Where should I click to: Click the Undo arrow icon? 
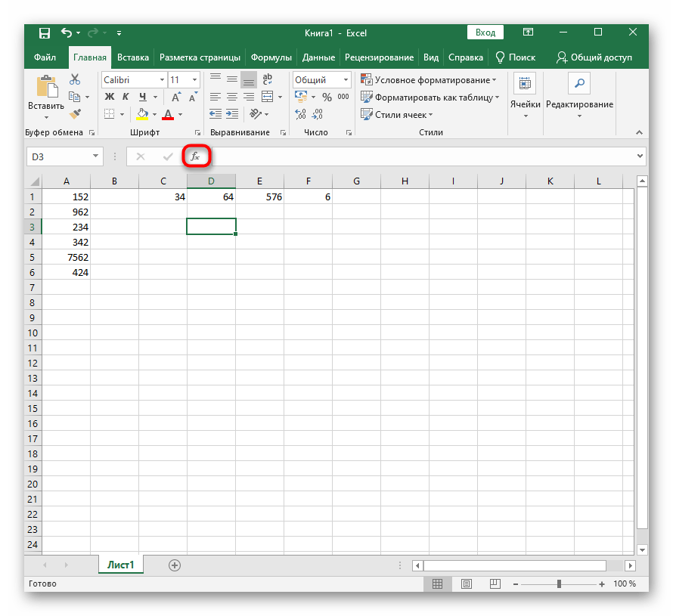tap(67, 33)
